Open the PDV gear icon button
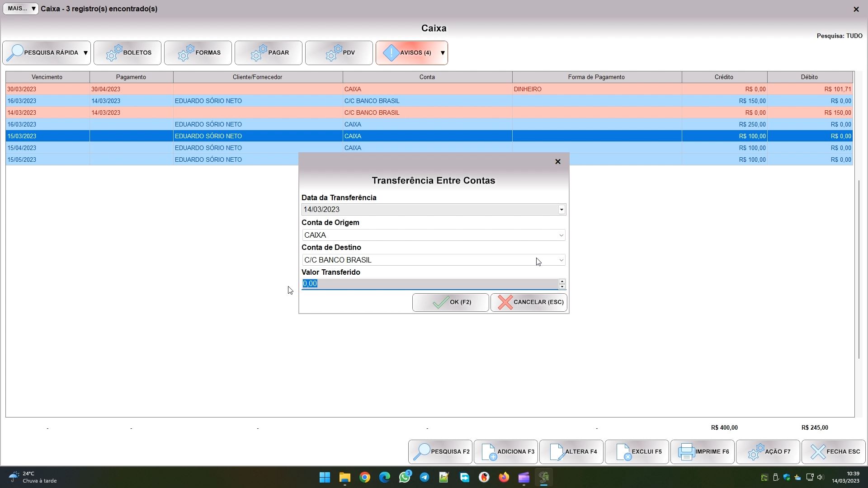The image size is (868, 488). [334, 53]
